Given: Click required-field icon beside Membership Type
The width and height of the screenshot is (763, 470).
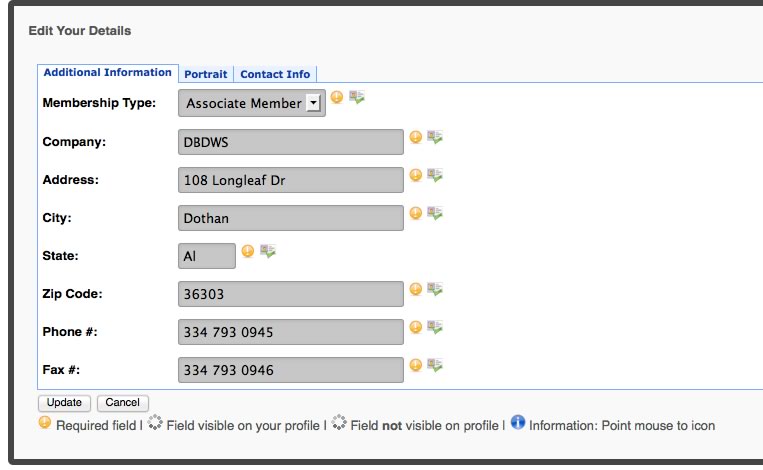Looking at the screenshot, I should pyautogui.click(x=337, y=97).
